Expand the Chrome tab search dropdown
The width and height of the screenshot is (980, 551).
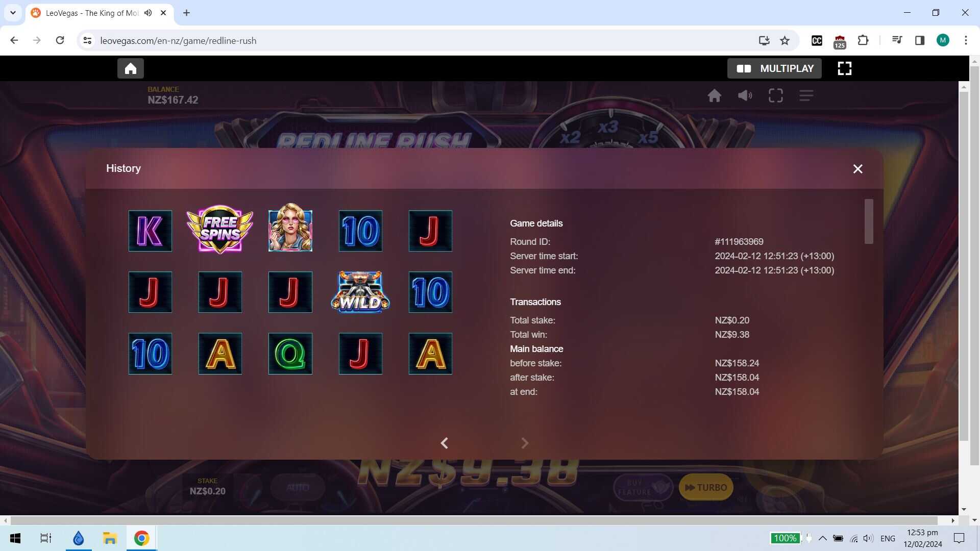click(x=13, y=13)
